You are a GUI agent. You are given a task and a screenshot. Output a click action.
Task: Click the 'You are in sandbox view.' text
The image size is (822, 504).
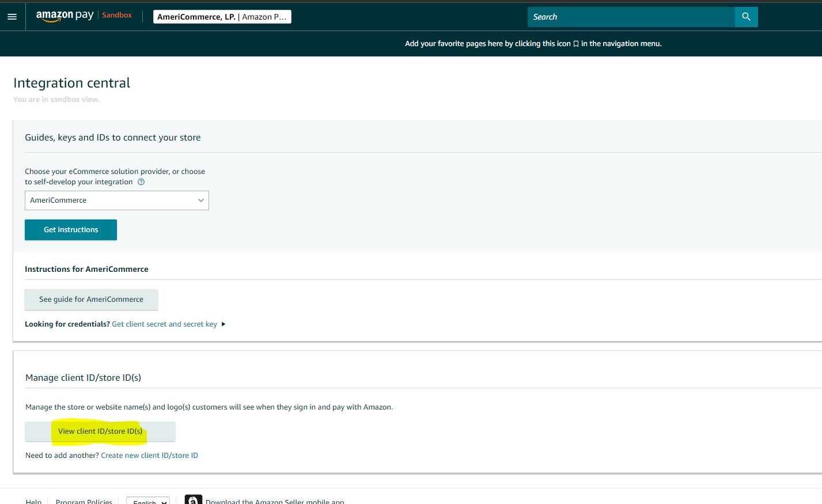coord(56,100)
